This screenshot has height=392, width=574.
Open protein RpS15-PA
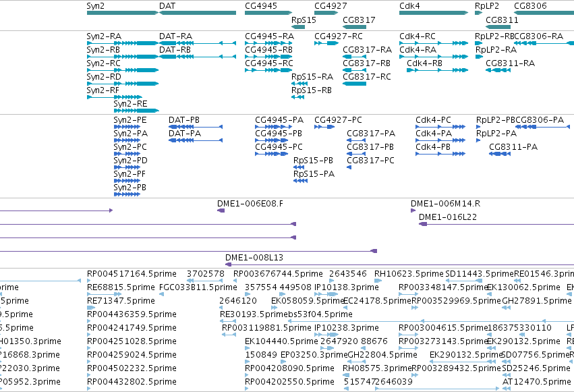click(x=314, y=174)
